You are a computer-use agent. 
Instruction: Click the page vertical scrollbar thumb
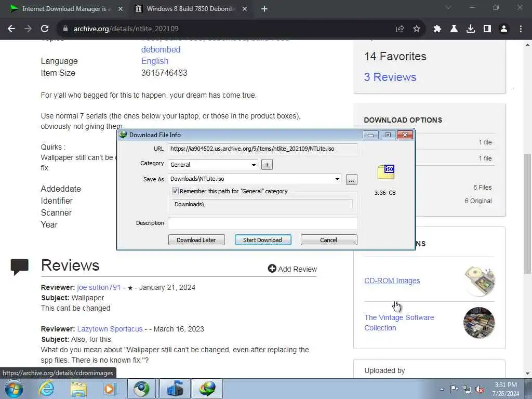(528, 214)
